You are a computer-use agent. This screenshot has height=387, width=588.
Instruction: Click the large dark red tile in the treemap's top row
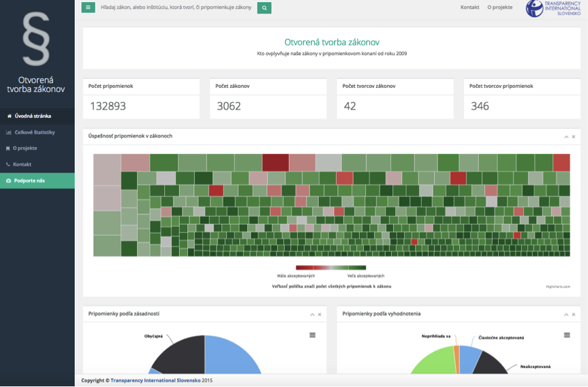[x=276, y=162]
